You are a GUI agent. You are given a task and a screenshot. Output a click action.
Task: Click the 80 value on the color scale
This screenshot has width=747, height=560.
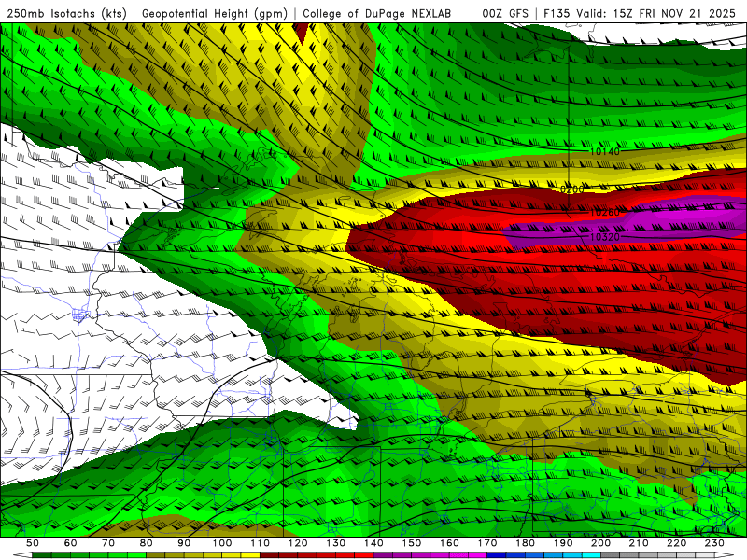[x=147, y=543]
